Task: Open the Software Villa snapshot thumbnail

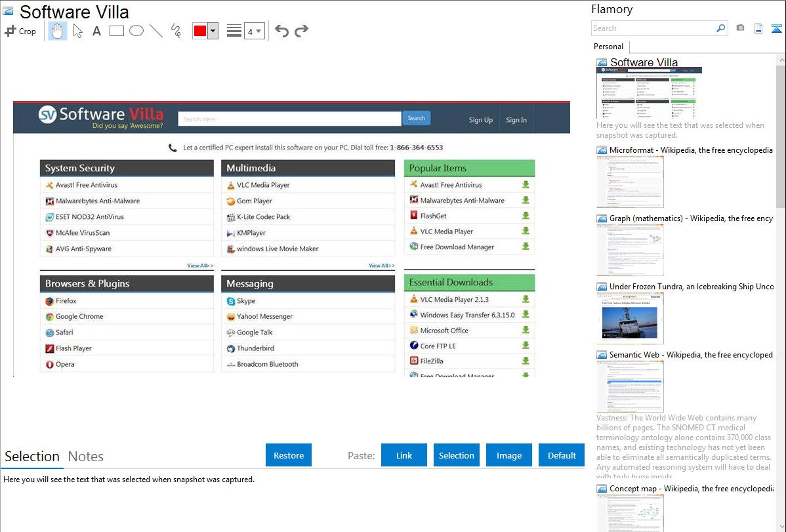Action: [649, 93]
